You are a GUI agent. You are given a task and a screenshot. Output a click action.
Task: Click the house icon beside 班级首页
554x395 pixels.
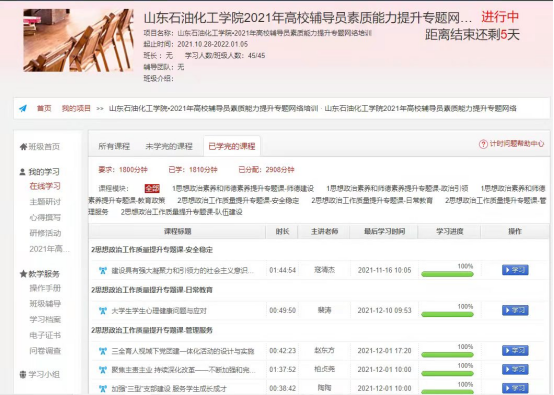23,146
